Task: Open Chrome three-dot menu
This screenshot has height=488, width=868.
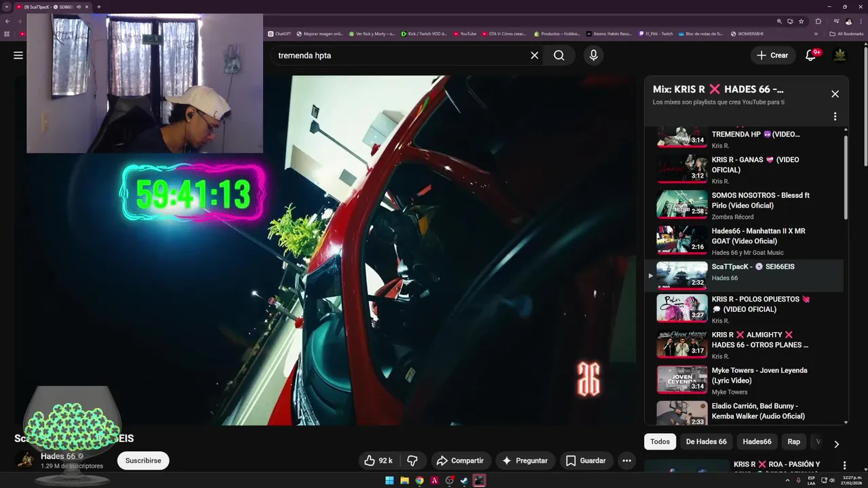Action: pyautogui.click(x=860, y=21)
